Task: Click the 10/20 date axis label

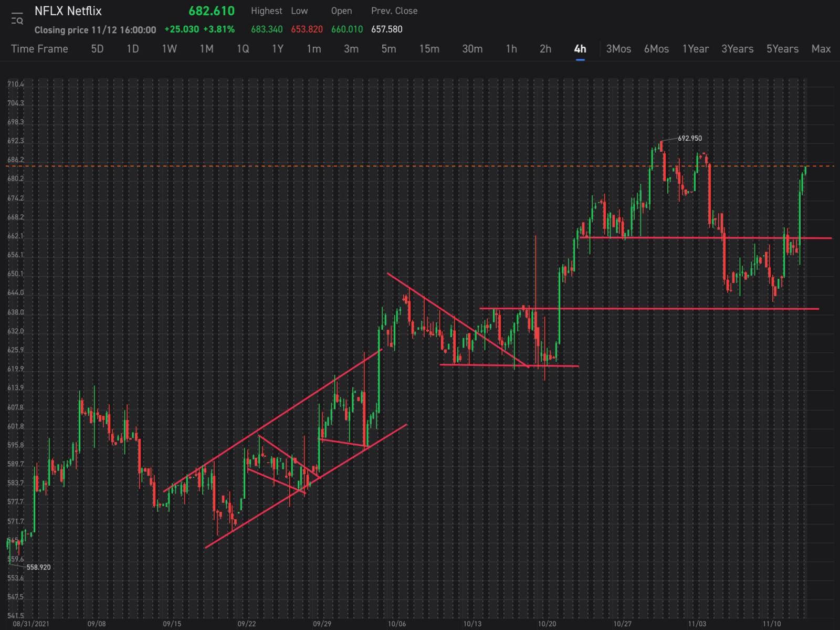Action: click(547, 624)
